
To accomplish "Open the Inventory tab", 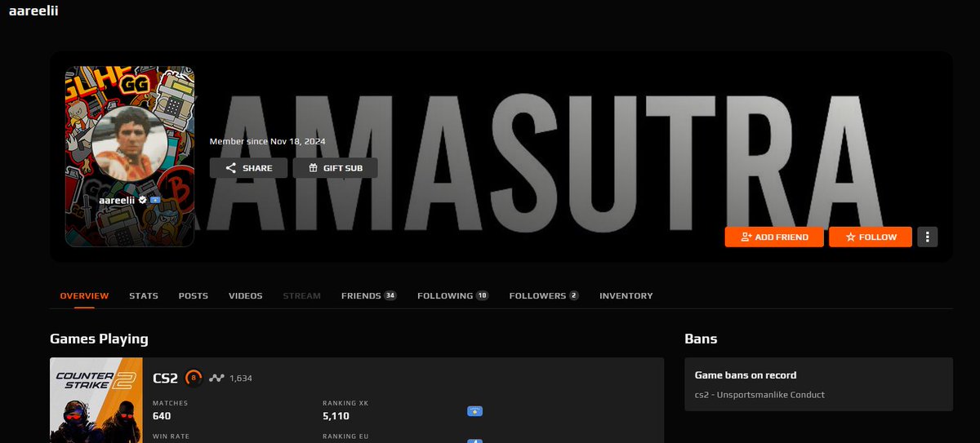I will (626, 295).
